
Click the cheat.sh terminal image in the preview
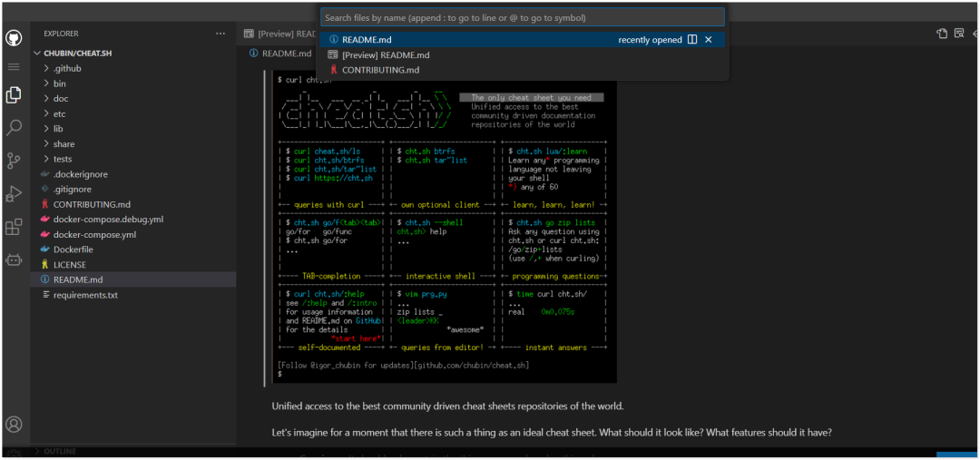point(446,226)
